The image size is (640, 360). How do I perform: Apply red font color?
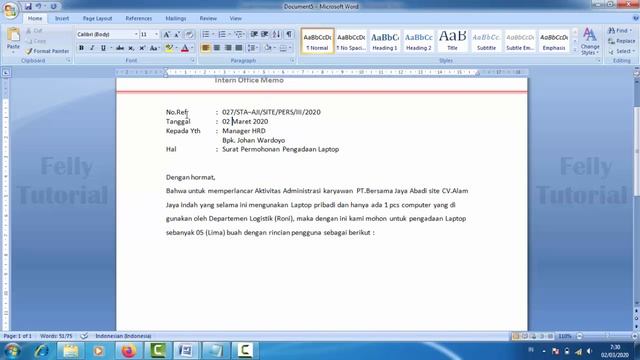pyautogui.click(x=184, y=48)
